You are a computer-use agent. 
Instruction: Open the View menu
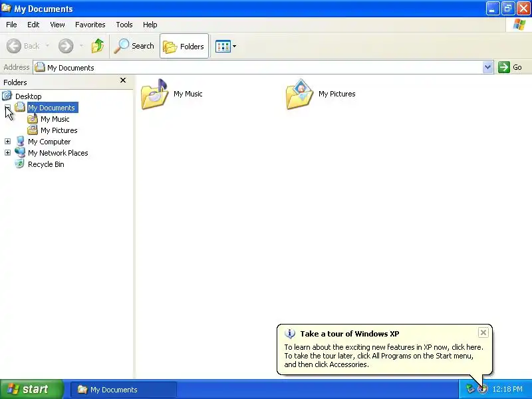57,25
